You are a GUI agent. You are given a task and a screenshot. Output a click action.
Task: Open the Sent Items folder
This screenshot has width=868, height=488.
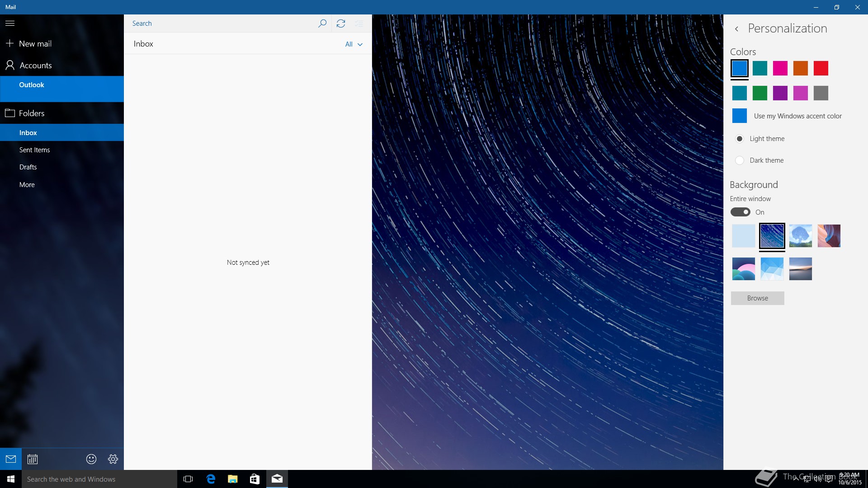[x=62, y=150]
